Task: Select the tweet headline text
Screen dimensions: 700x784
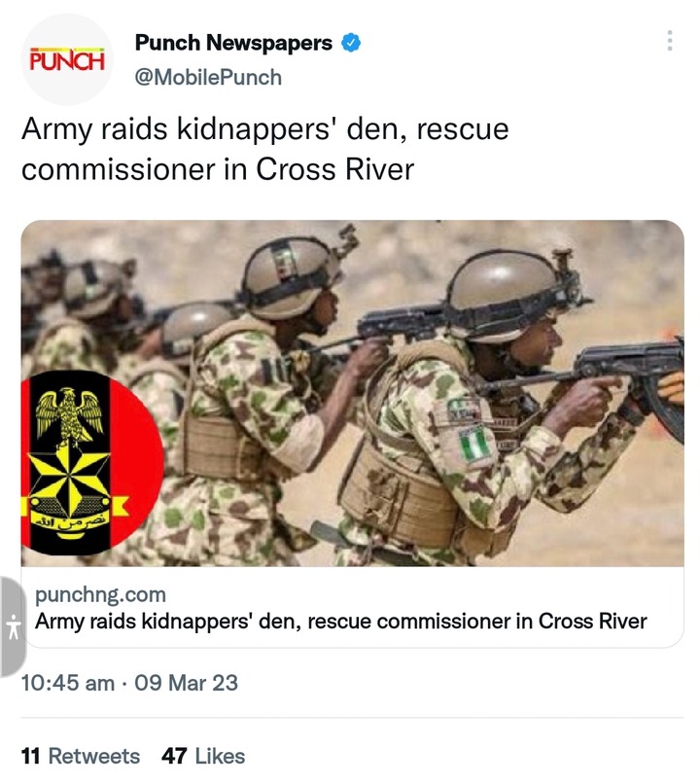Action: tap(264, 149)
